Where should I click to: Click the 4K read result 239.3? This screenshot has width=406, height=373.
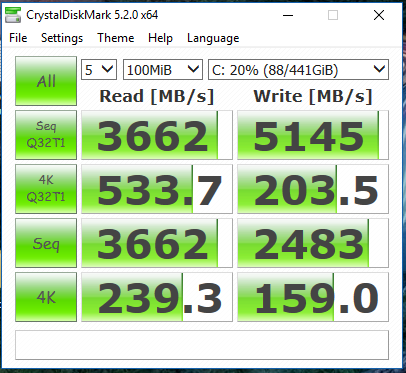tap(157, 297)
